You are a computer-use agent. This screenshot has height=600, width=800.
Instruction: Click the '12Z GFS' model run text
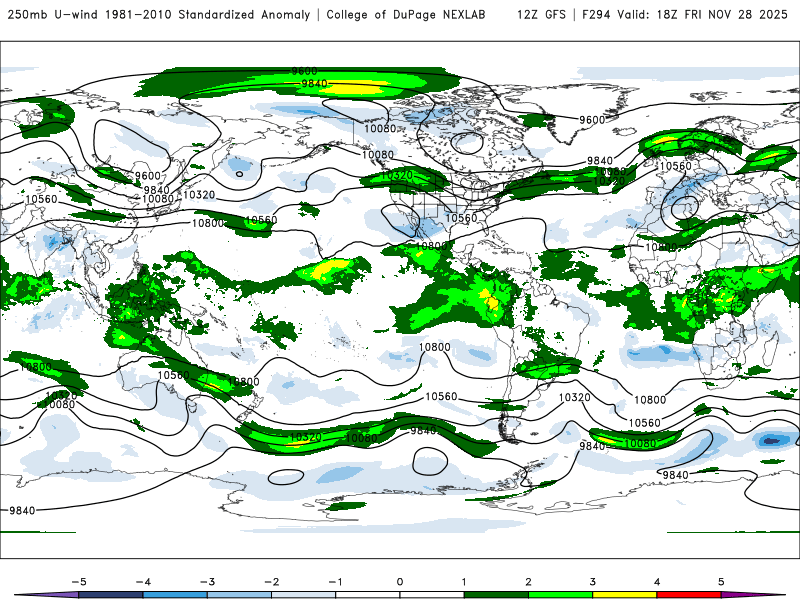[541, 14]
